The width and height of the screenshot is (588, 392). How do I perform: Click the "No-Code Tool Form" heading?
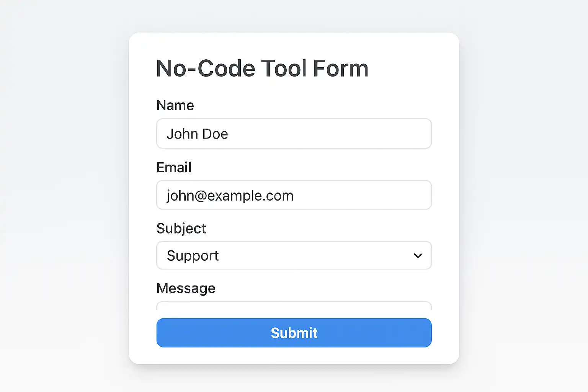pos(262,69)
